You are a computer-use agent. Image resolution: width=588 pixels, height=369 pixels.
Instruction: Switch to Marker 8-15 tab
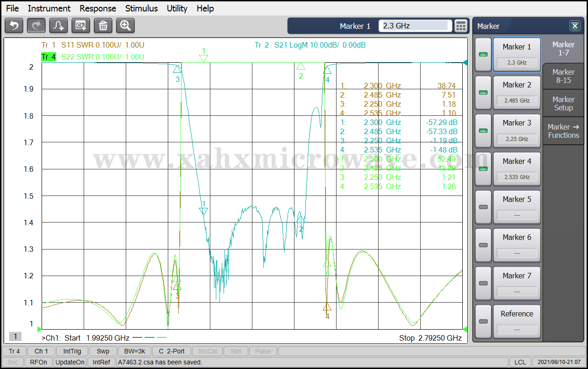pos(563,76)
